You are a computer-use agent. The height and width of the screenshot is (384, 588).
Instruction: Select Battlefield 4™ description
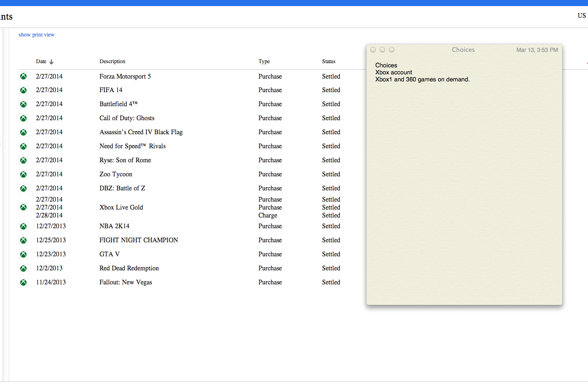tap(119, 104)
